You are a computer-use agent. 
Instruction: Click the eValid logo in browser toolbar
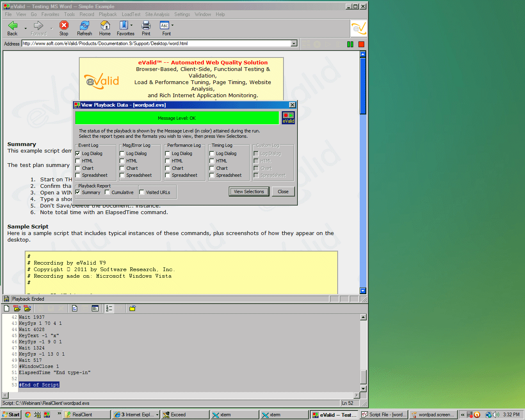[359, 29]
